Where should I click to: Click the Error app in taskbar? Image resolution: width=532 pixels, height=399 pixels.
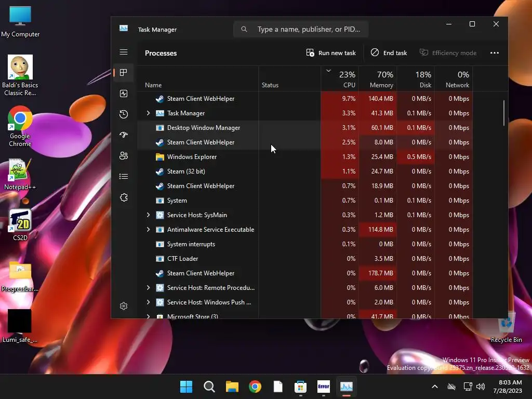(323, 387)
